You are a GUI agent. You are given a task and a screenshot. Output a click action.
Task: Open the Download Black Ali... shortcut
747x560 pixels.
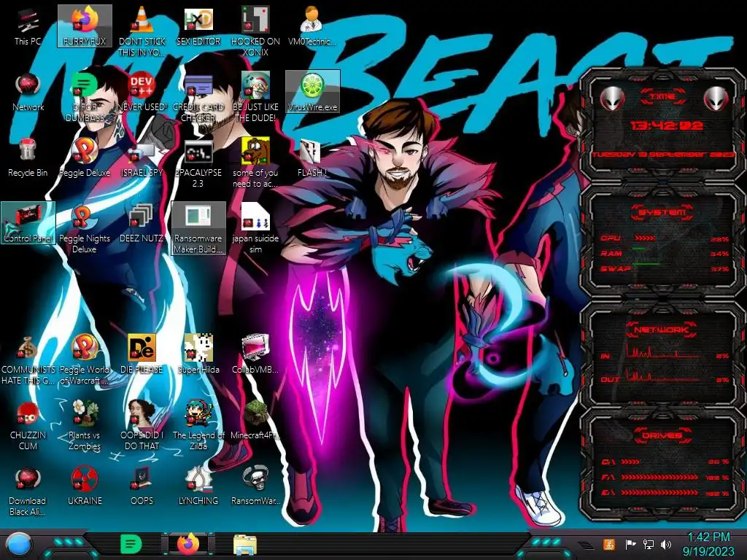[x=28, y=491]
